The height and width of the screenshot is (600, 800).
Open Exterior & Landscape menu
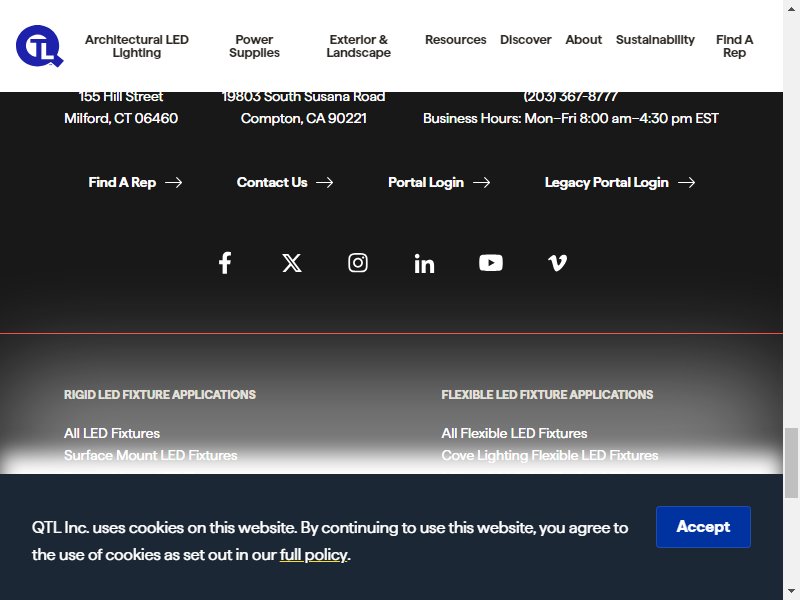click(x=359, y=46)
